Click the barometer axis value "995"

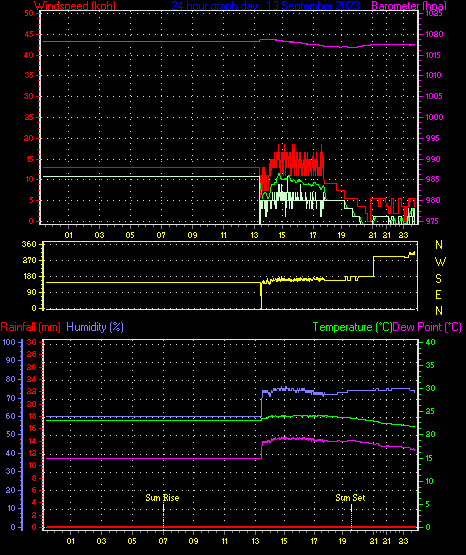pos(432,138)
